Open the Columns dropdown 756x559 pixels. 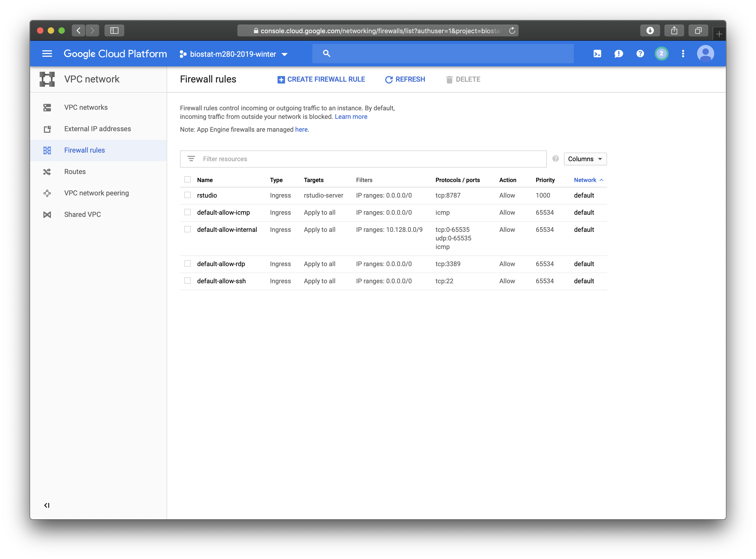pos(585,159)
